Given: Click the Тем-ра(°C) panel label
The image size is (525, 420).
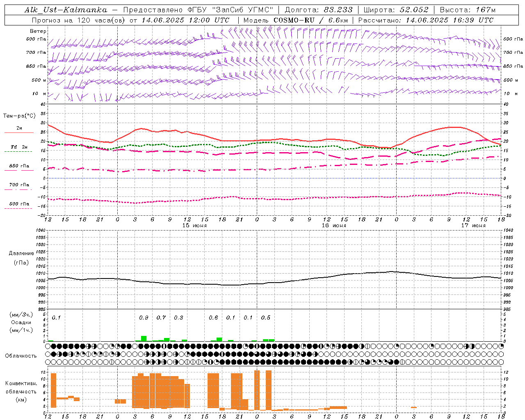Looking at the screenshot, I should [x=19, y=116].
